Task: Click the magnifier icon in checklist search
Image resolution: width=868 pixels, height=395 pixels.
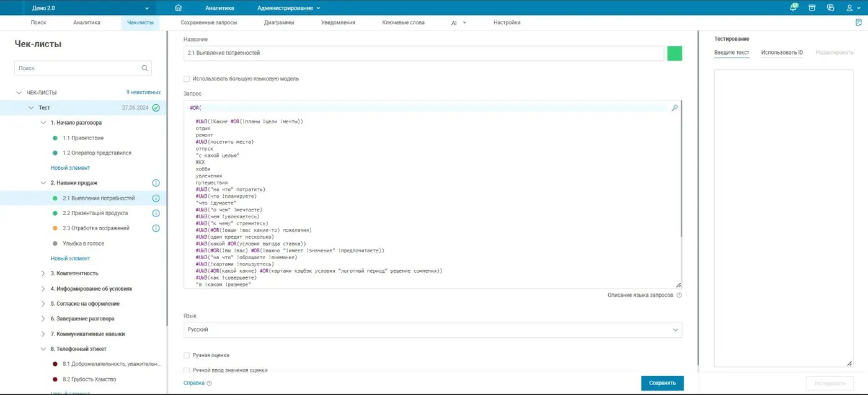Action: [x=144, y=68]
